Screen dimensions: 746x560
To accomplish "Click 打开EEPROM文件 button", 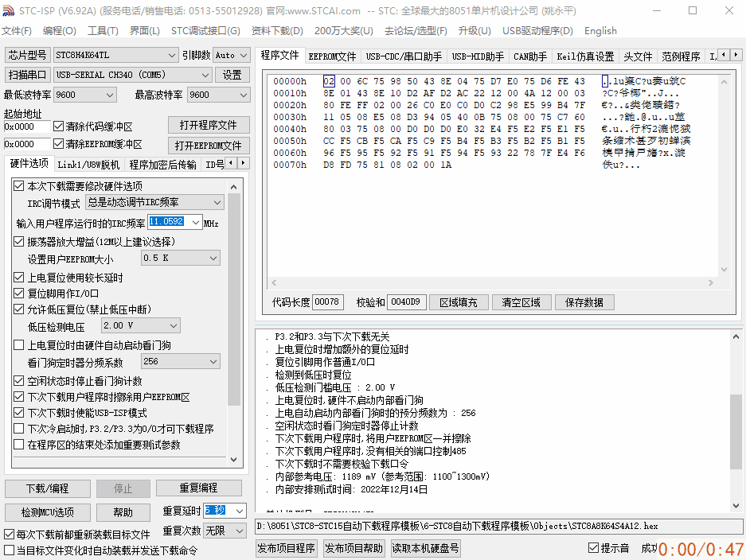I will pyautogui.click(x=209, y=146).
